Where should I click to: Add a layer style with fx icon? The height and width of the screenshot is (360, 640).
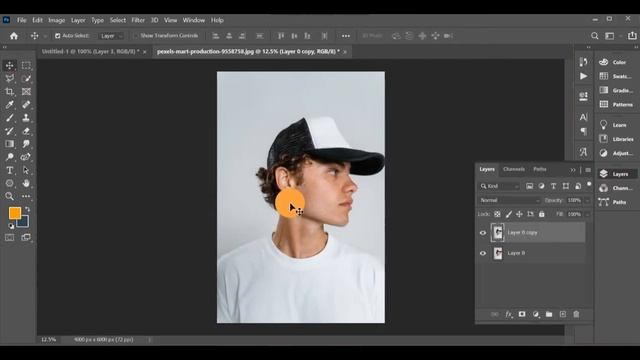tap(509, 314)
